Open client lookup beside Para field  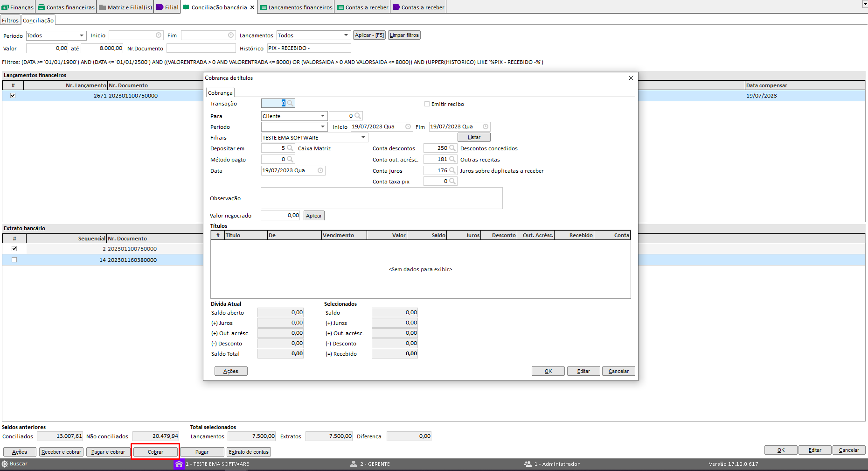pos(358,116)
